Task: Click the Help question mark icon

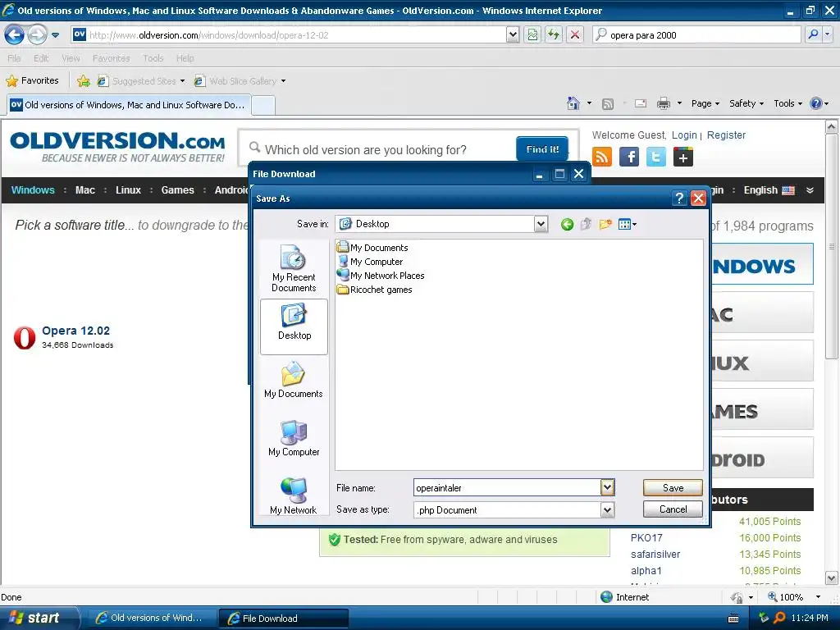Action: (x=816, y=103)
